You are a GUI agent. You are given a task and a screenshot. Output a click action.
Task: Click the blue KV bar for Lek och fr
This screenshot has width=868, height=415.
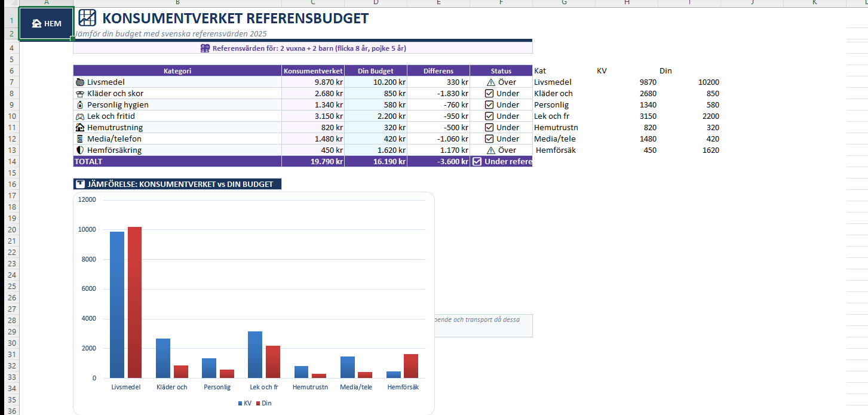tap(255, 355)
